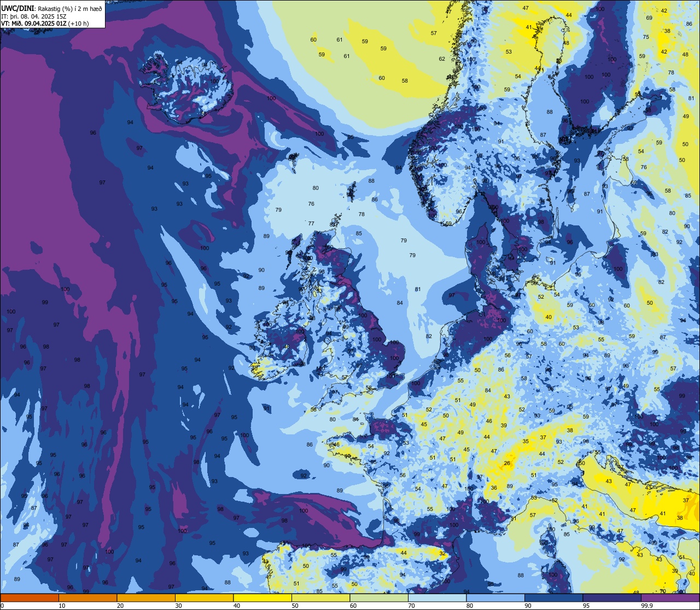Click the map value 77 north of Scotland

[311, 223]
